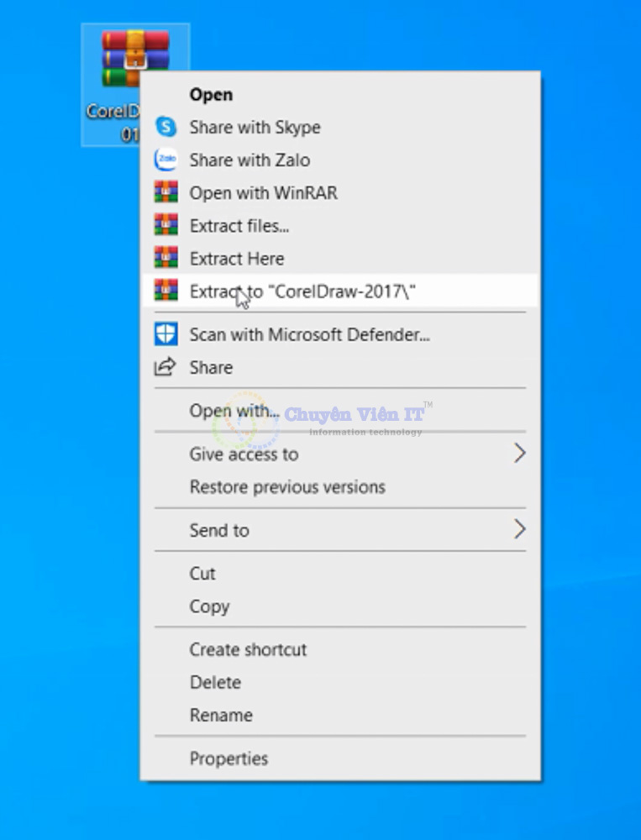Expand the Give access to submenu arrow
Screen dimensions: 641x840
tap(519, 454)
